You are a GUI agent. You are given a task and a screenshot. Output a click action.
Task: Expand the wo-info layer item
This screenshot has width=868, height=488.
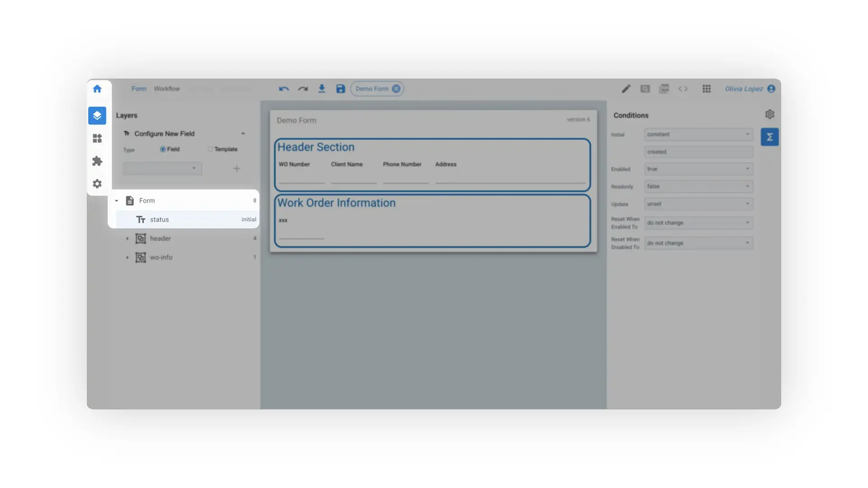(x=127, y=257)
